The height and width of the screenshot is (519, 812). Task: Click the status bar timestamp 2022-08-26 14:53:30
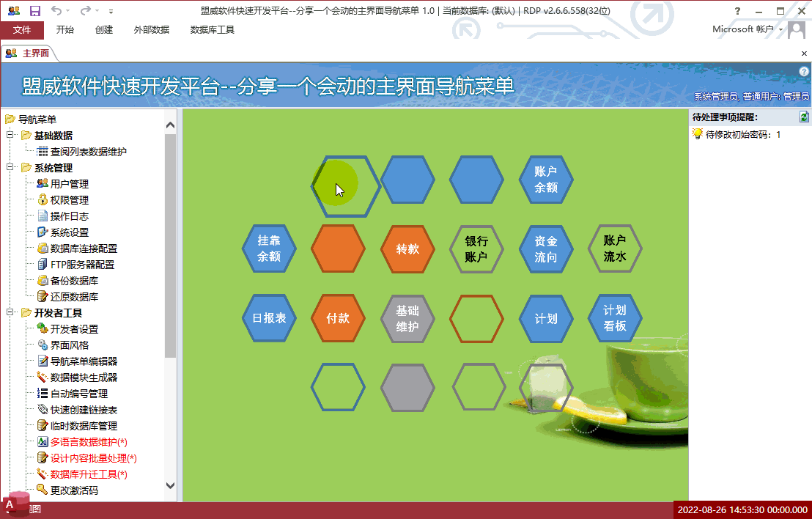point(742,509)
